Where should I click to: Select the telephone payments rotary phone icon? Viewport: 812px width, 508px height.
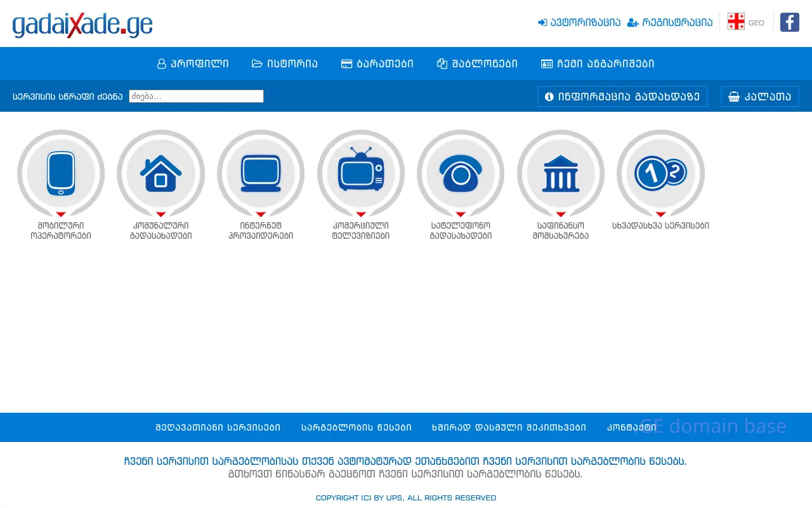[461, 173]
